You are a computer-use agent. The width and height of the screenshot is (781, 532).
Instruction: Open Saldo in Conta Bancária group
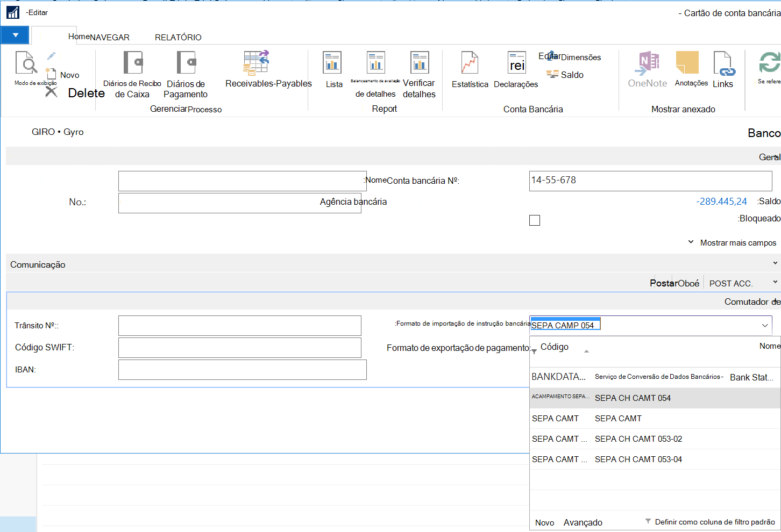[565, 75]
